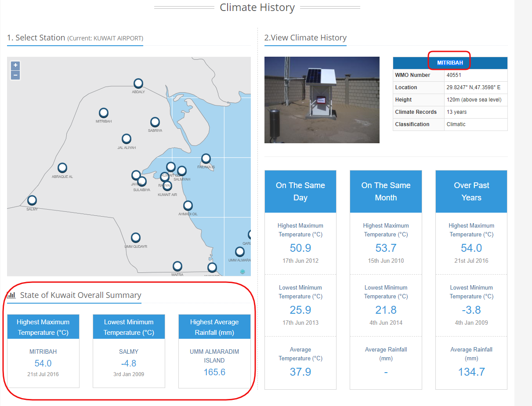532x406 pixels.
Task: Choose the JAL ALIYAH station marker
Action: click(127, 139)
